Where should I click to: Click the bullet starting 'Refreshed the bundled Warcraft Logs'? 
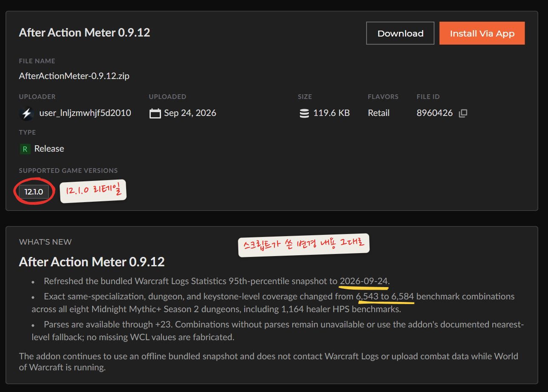point(217,281)
